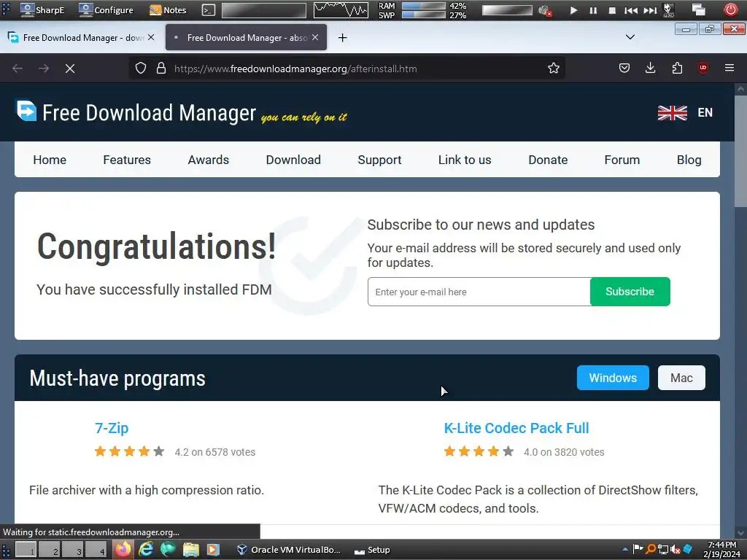Image resolution: width=747 pixels, height=560 pixels.
Task: Click the Save to Pocket icon
Action: 624,69
